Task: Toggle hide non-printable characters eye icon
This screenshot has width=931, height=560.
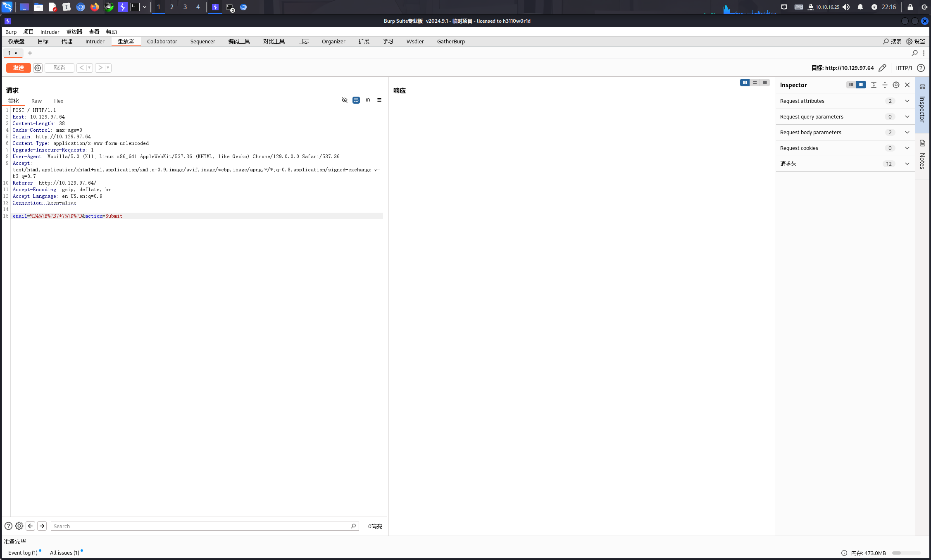Action: click(344, 100)
